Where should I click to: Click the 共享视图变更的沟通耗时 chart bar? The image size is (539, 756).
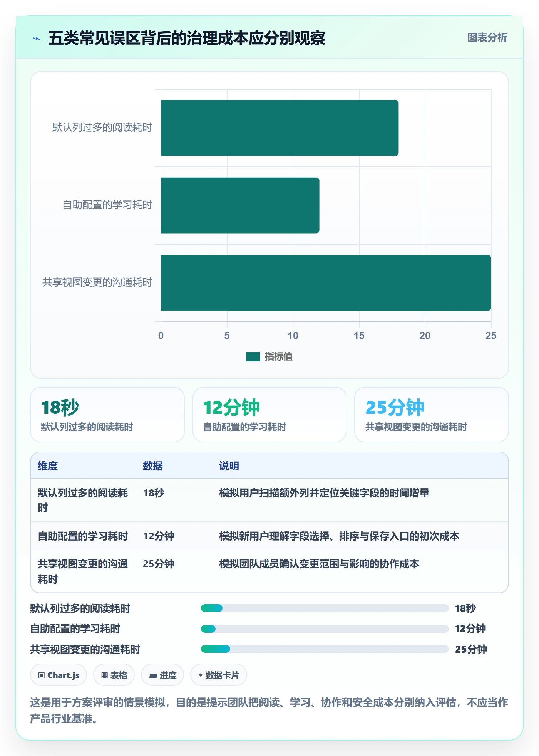tap(326, 283)
